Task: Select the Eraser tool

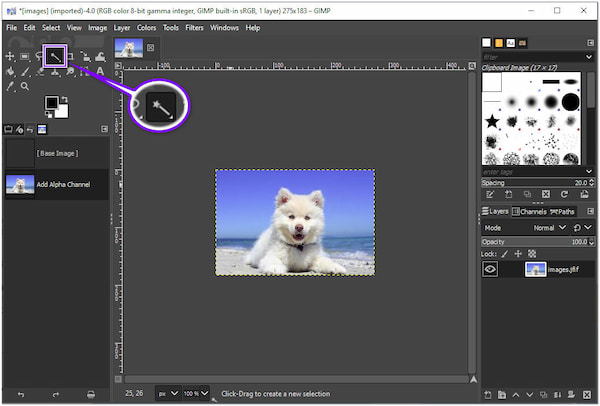Action: 40,72
